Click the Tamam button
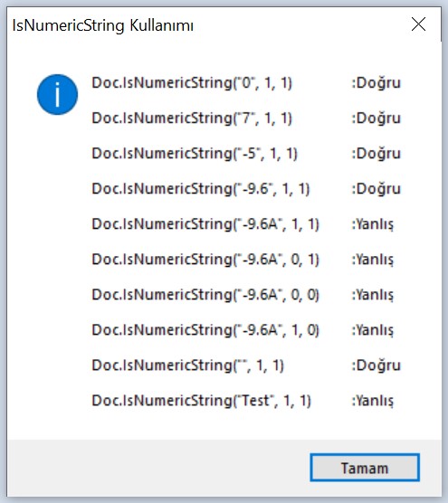The image size is (448, 503). (x=365, y=468)
